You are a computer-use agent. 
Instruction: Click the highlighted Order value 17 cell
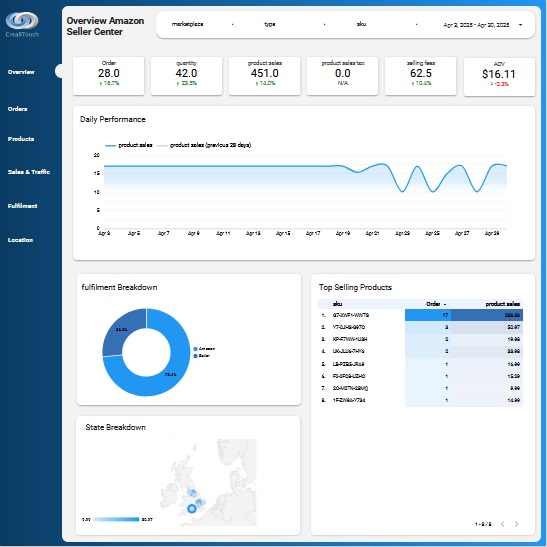coord(428,315)
